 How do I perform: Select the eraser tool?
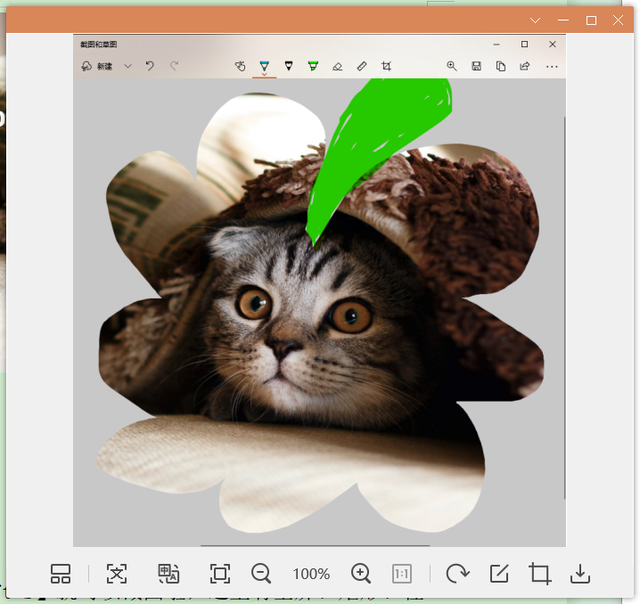click(338, 66)
